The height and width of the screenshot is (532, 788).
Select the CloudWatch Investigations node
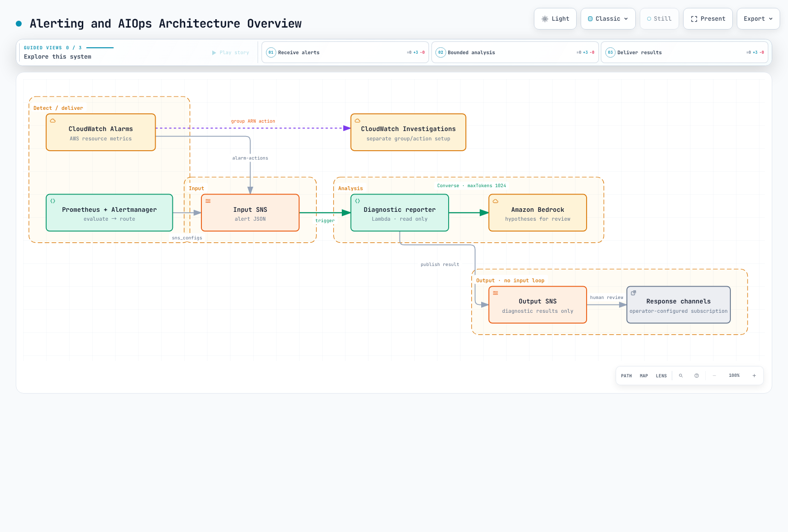click(408, 133)
